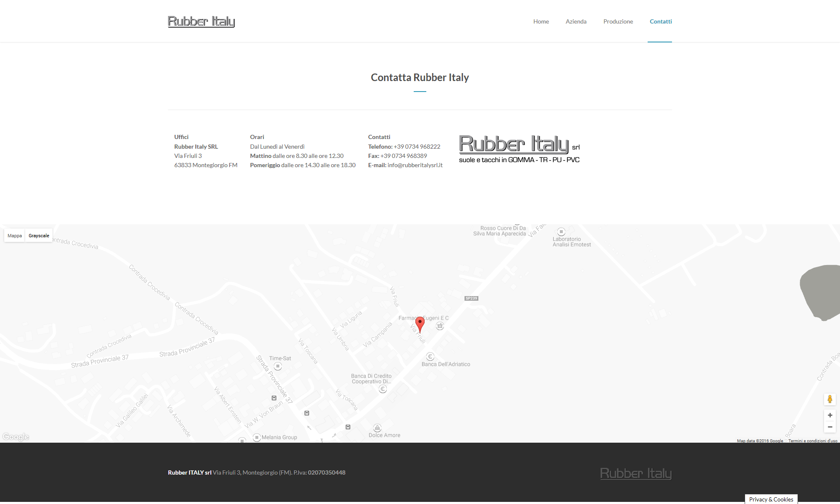Click the Banca Dell'Adriatico euro marker
Screen dimensions: 840x504
point(430,357)
